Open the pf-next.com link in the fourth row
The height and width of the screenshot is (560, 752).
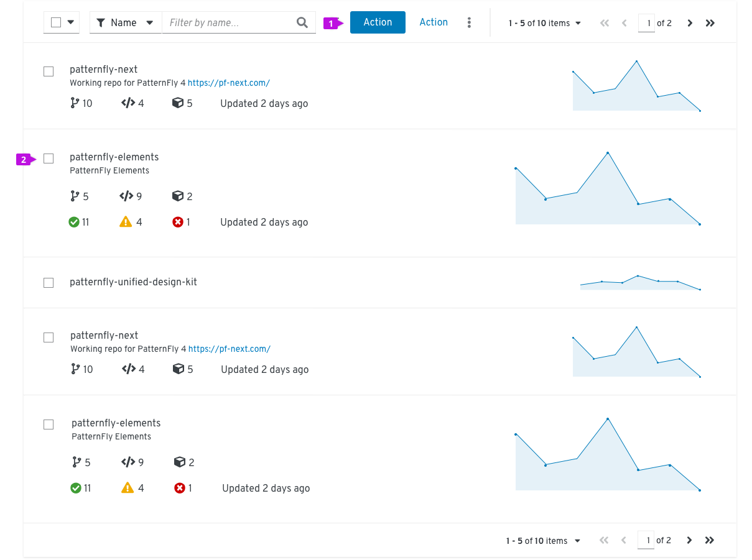(230, 349)
